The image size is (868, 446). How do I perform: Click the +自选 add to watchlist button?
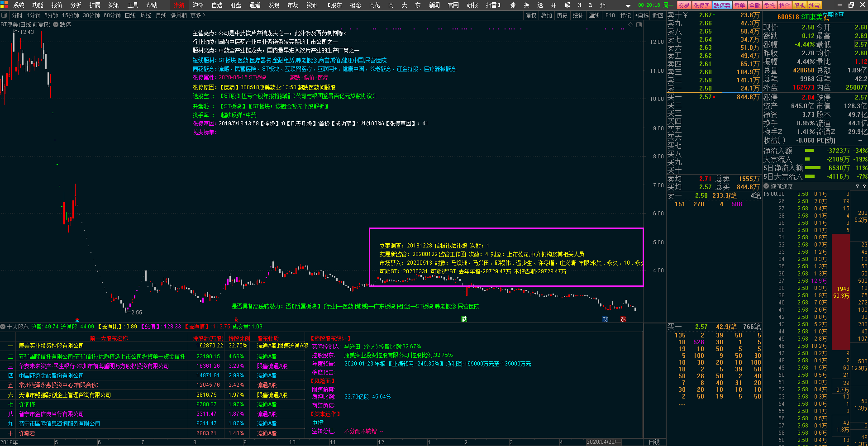click(642, 15)
